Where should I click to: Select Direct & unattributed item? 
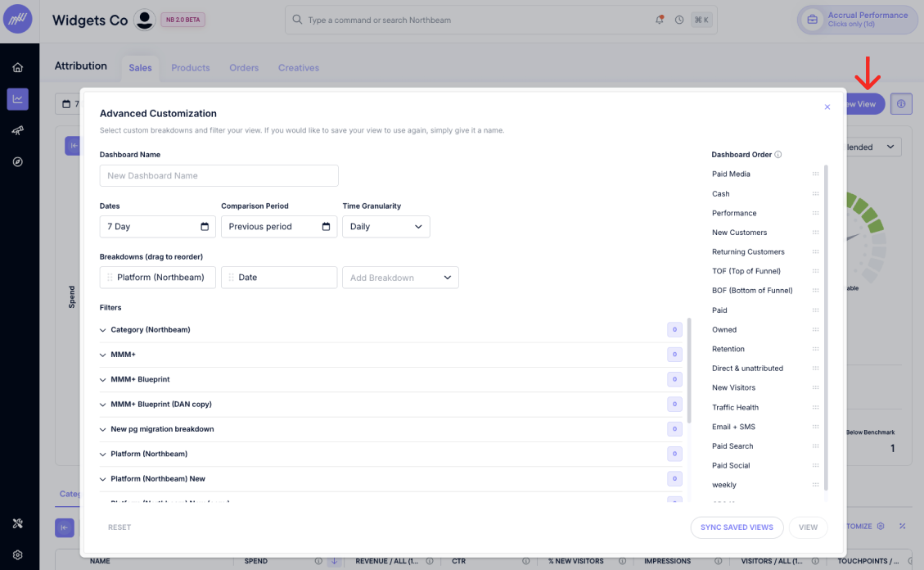tap(747, 369)
